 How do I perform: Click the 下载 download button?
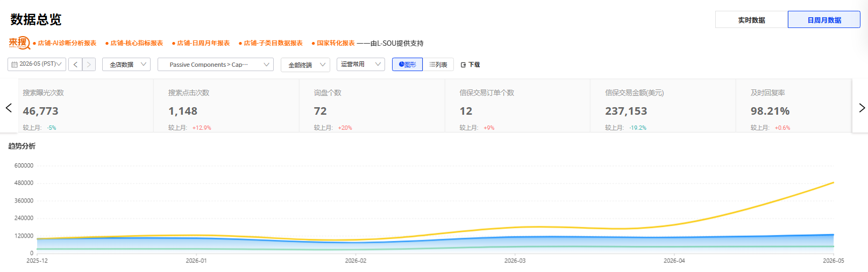coord(471,65)
